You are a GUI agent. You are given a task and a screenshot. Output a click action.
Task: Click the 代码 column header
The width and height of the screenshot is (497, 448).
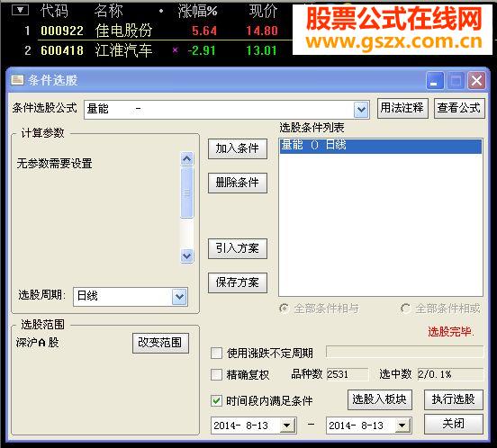(54, 11)
